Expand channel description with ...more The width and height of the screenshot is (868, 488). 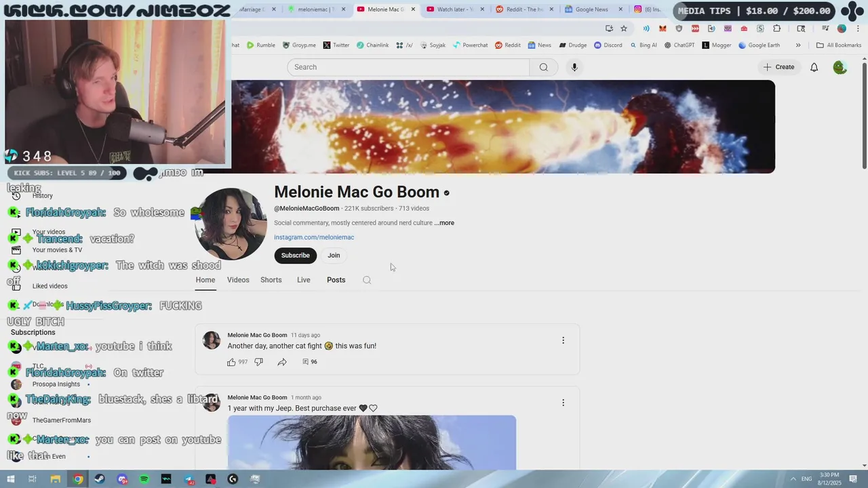coord(444,223)
